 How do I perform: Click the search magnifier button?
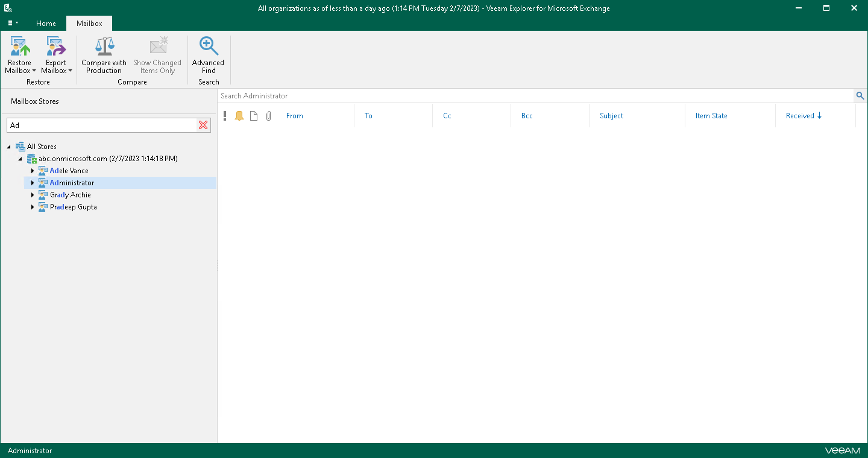pyautogui.click(x=860, y=96)
